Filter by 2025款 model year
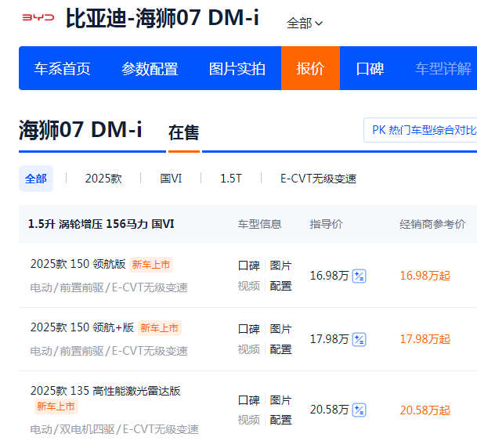This screenshot has width=477, height=448. coord(103,179)
